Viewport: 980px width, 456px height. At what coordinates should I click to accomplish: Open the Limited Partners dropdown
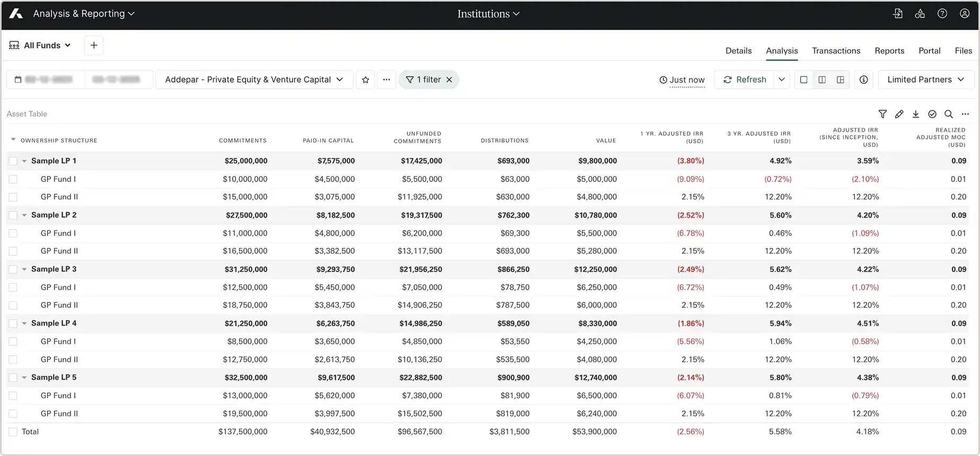925,80
